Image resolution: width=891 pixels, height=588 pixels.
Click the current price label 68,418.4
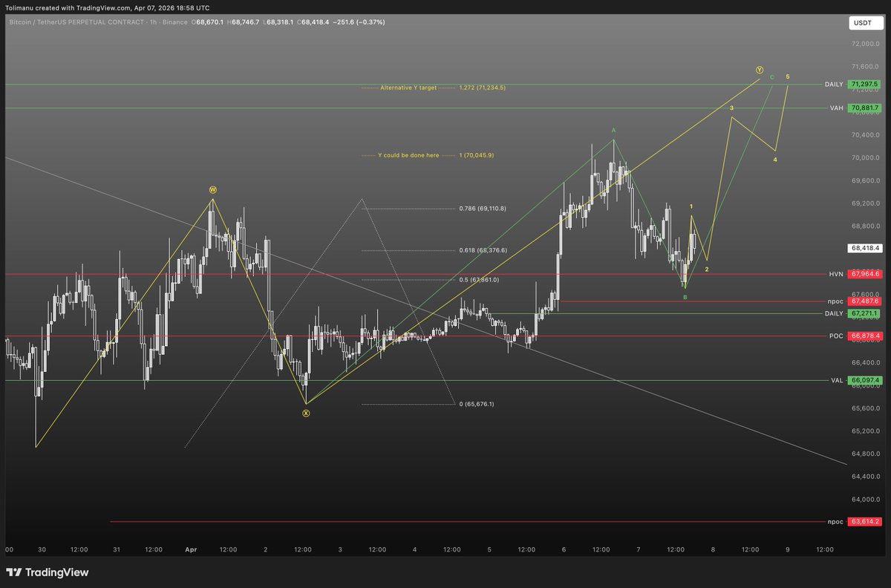click(x=865, y=248)
